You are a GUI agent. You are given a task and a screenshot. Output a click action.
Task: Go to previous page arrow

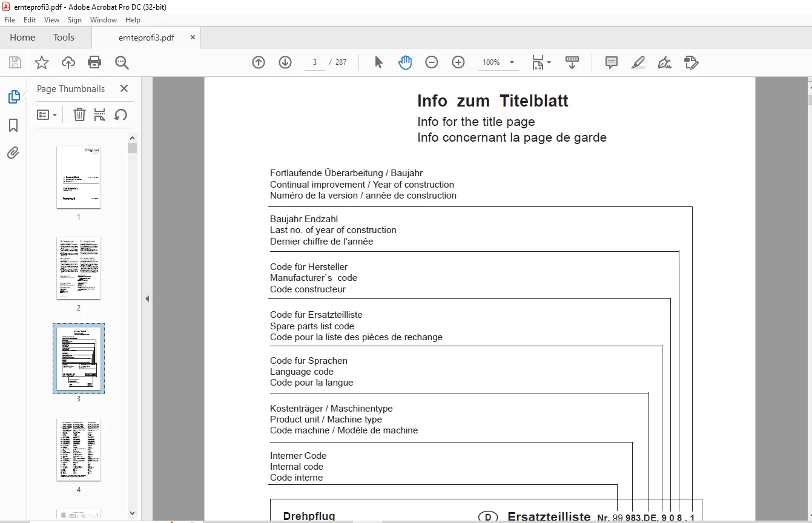tap(259, 62)
